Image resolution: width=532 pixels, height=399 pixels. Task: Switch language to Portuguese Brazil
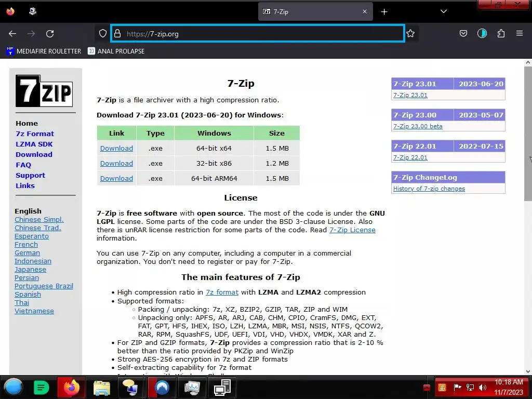coord(44,286)
